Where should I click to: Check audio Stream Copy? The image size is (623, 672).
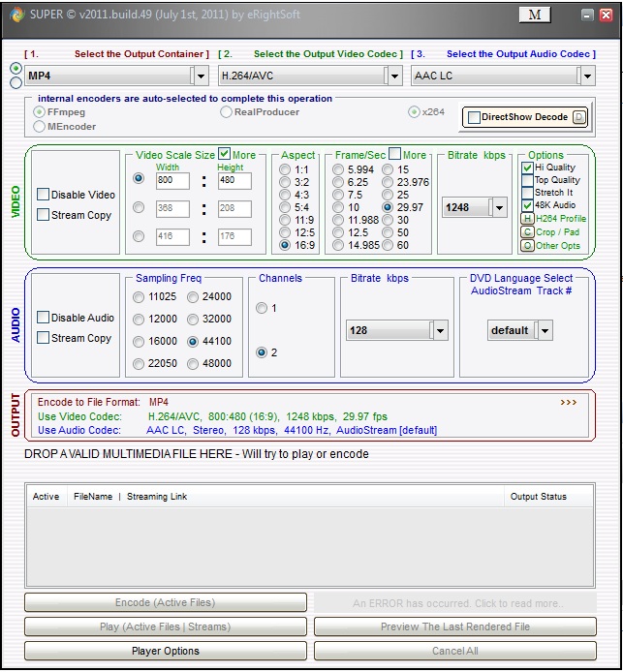pyautogui.click(x=43, y=337)
